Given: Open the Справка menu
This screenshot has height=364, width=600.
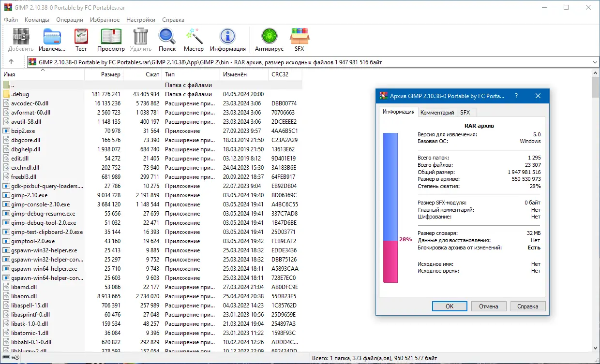Looking at the screenshot, I should click(x=173, y=20).
